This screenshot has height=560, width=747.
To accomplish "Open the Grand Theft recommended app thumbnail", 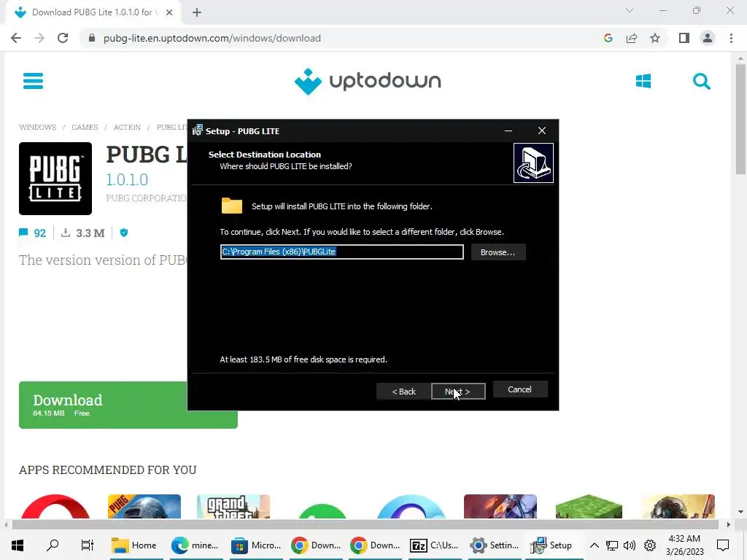I will tap(233, 506).
